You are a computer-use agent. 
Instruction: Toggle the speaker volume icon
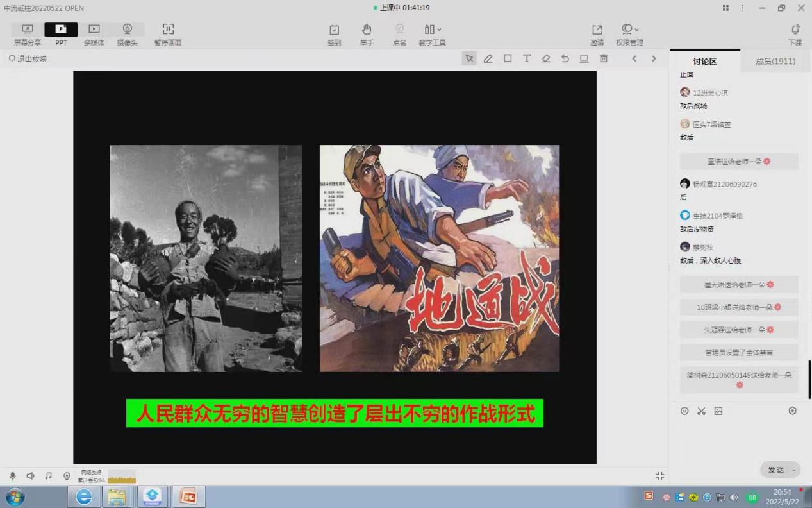[30, 476]
